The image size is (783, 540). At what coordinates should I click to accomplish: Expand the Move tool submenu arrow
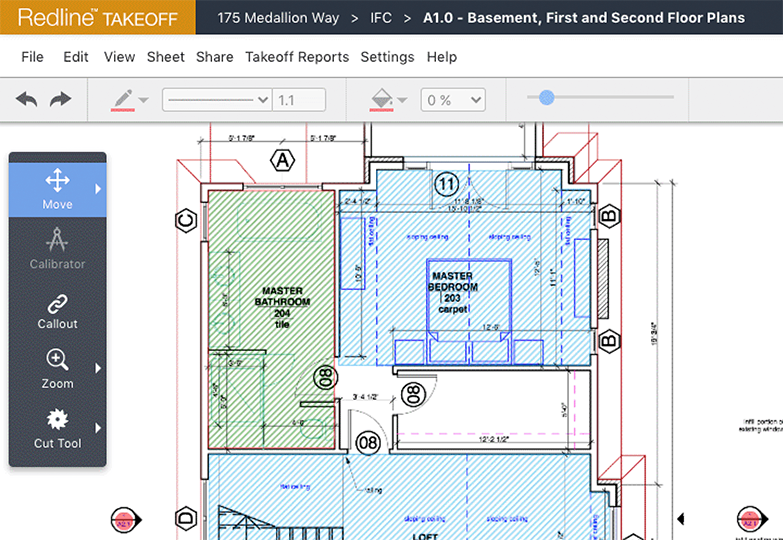[98, 189]
